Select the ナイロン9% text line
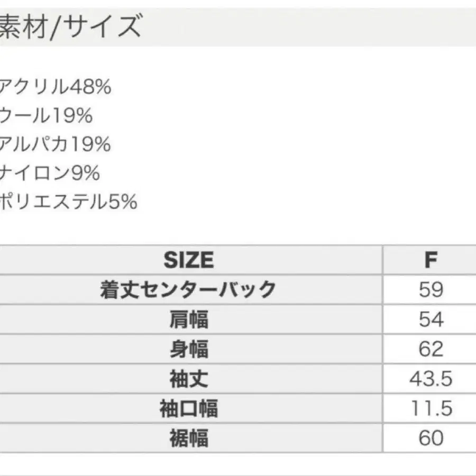476x476 pixels. [x=50, y=173]
